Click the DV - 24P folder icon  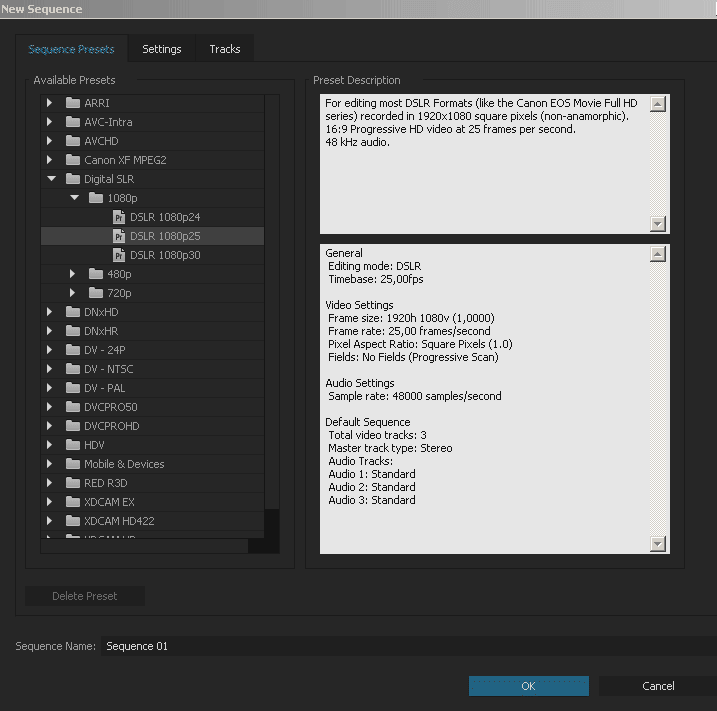[x=73, y=349]
